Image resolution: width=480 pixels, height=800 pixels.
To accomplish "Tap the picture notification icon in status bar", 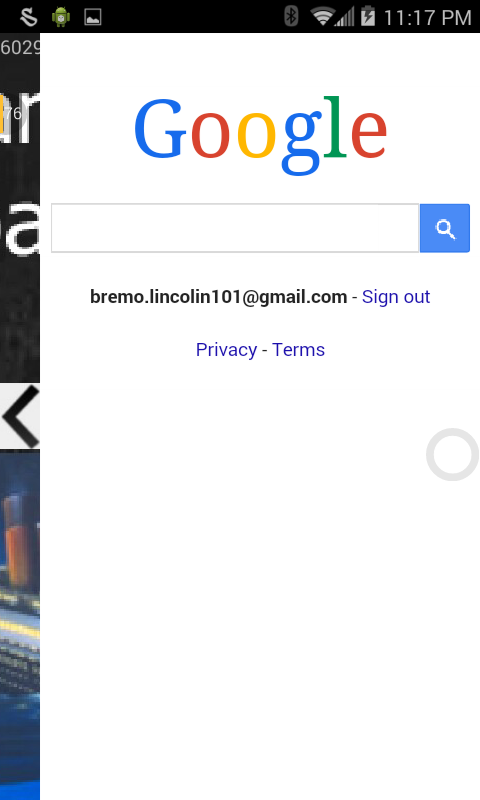I will 92,17.
